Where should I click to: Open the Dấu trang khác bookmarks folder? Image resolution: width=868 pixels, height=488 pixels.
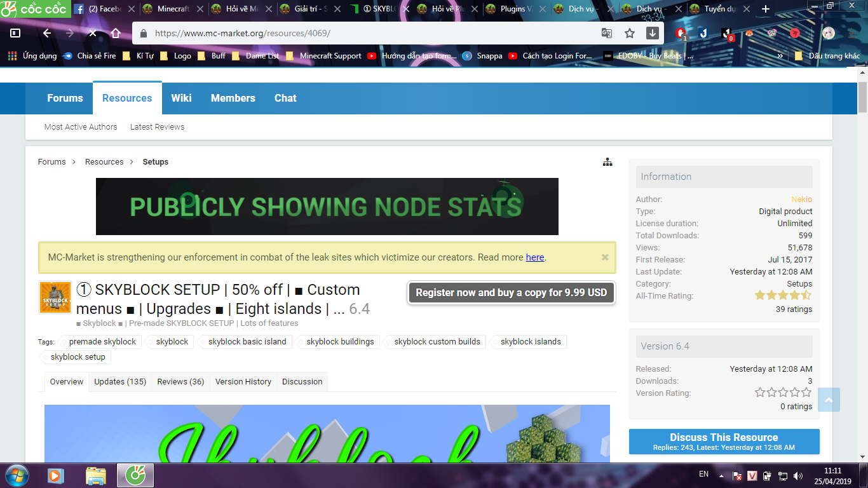(x=827, y=56)
